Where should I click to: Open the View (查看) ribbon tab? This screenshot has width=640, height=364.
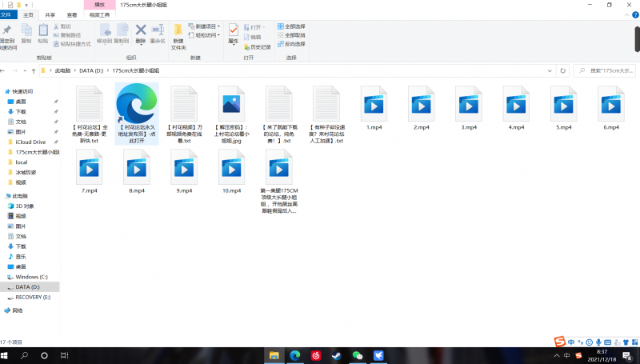72,14
